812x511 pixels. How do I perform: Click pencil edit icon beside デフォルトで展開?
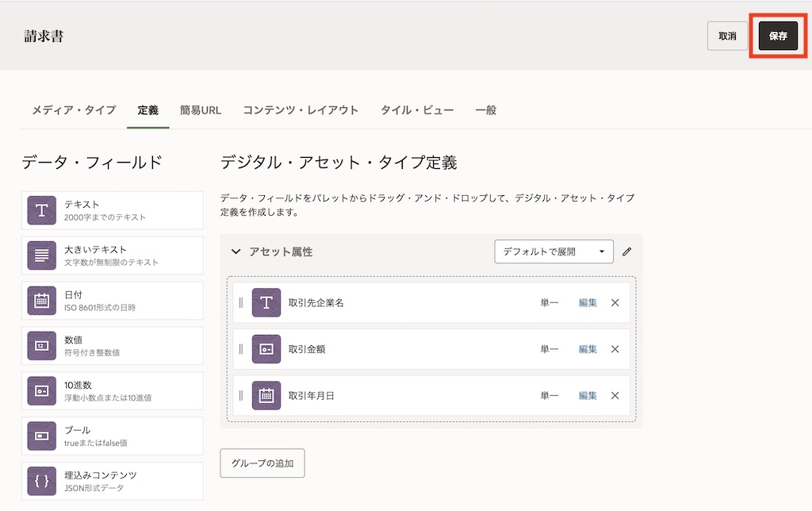point(627,252)
